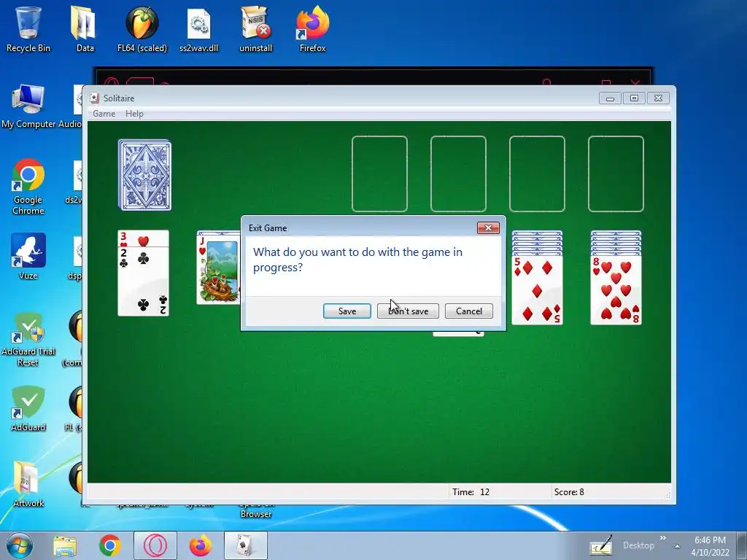The height and width of the screenshot is (560, 747).
Task: Click the third empty foundation slot
Action: [538, 174]
